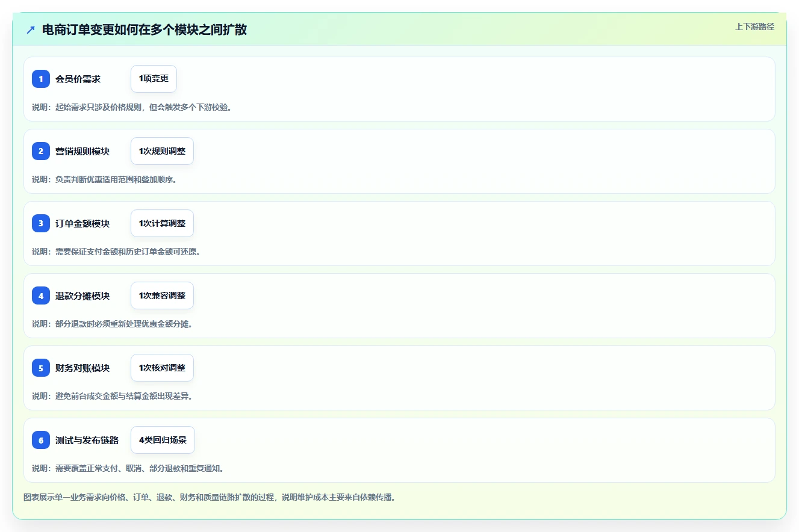This screenshot has height=532, width=799.
Task: Select step number 4 badge
Action: tap(41, 295)
